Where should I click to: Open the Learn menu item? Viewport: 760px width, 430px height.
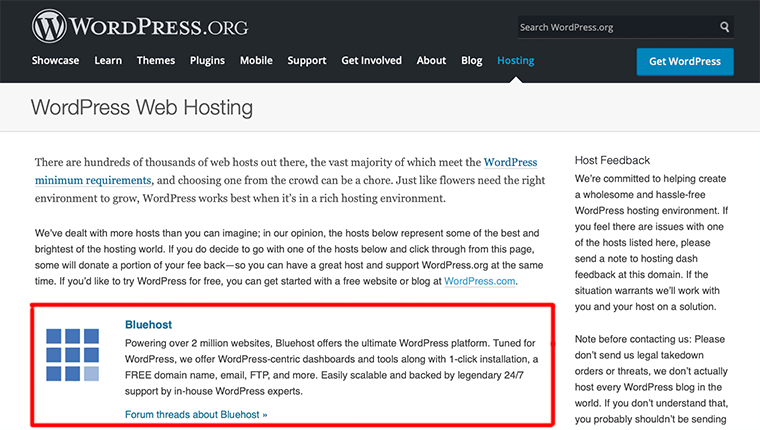point(108,61)
